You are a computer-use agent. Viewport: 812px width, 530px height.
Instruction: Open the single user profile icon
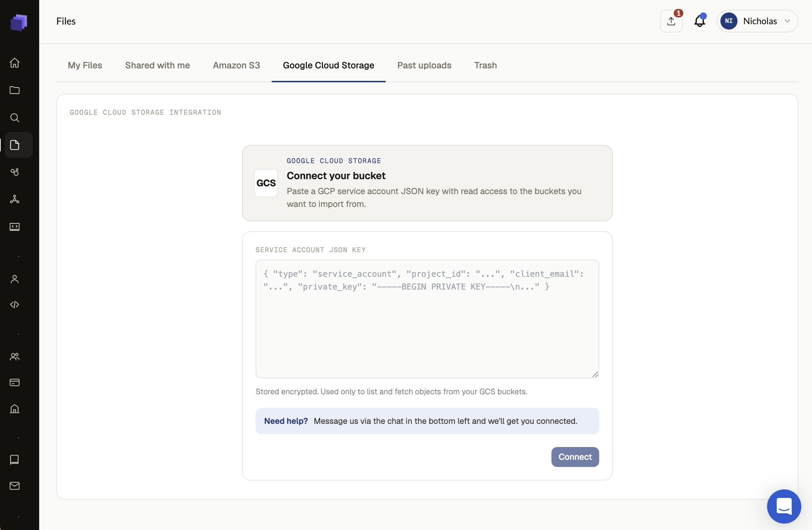click(x=15, y=279)
